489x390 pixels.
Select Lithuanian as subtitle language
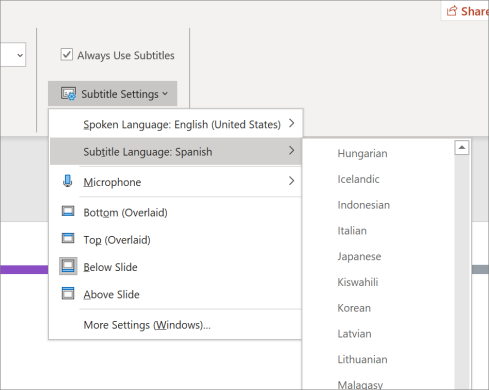[378, 359]
